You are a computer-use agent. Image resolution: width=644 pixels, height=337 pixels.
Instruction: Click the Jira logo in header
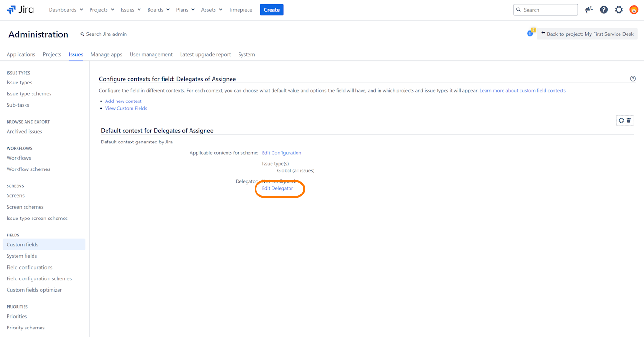[x=20, y=10]
